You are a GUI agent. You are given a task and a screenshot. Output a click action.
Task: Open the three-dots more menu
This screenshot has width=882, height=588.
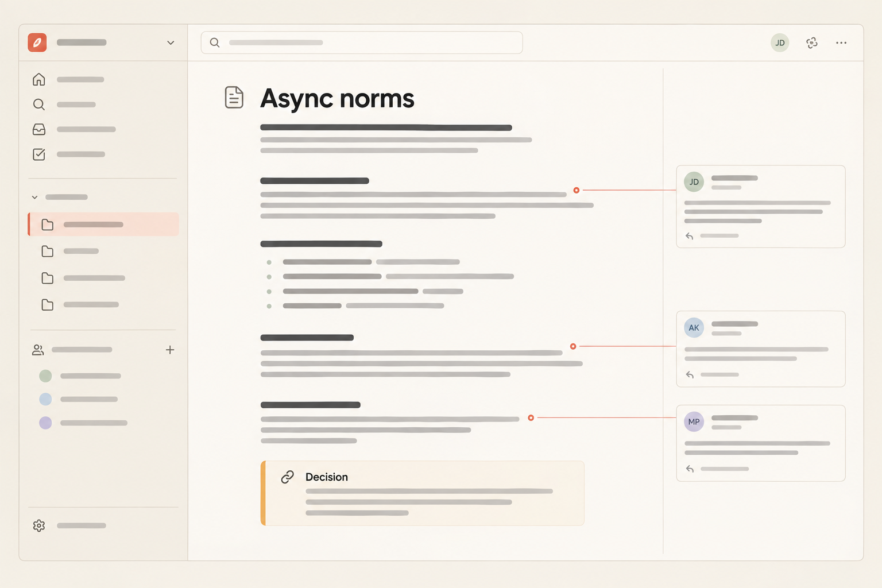pos(841,42)
